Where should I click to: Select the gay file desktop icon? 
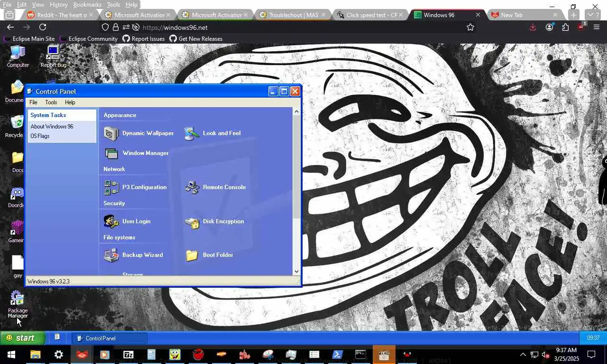(x=18, y=267)
